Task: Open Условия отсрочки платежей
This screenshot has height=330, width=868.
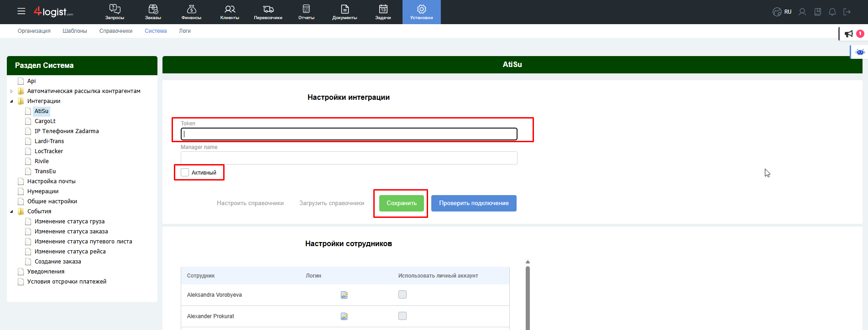Action: pyautogui.click(x=67, y=282)
